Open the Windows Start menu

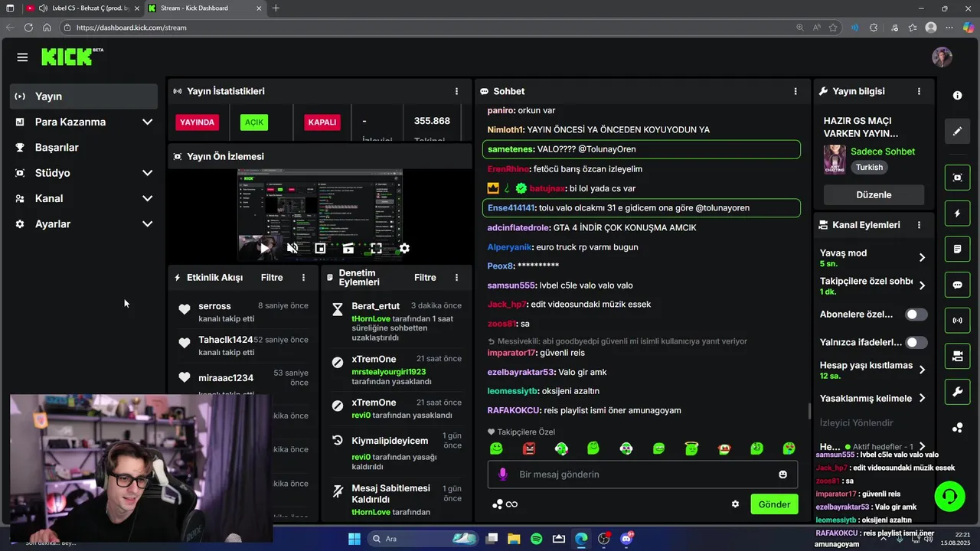coord(354,539)
